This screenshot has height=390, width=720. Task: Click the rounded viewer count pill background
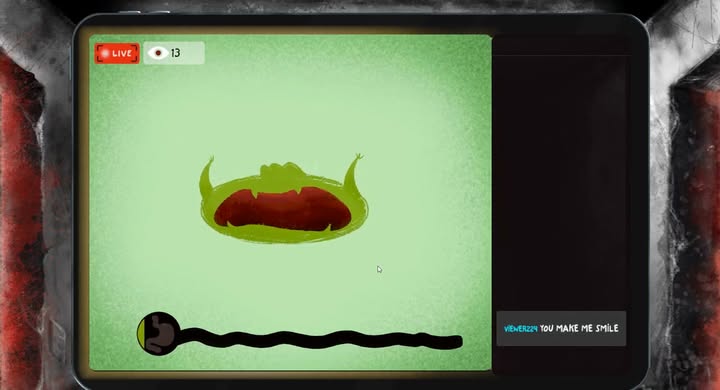click(x=174, y=53)
